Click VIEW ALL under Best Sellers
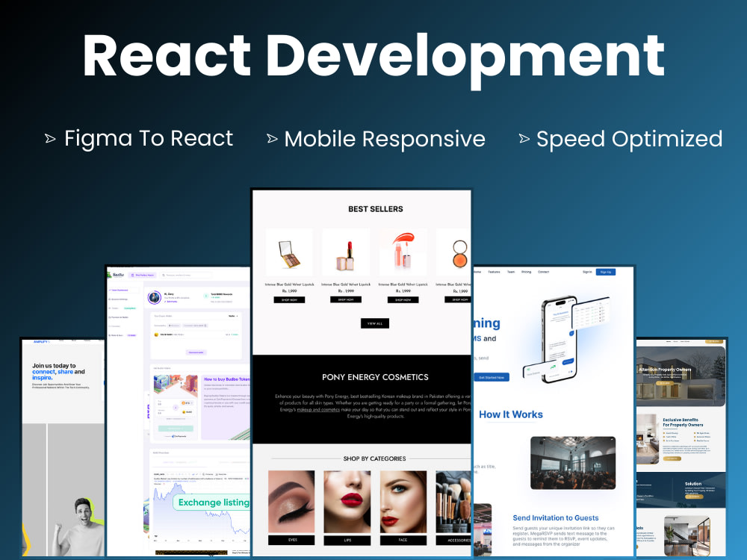Viewport: 747px width, 560px height. pos(374,323)
